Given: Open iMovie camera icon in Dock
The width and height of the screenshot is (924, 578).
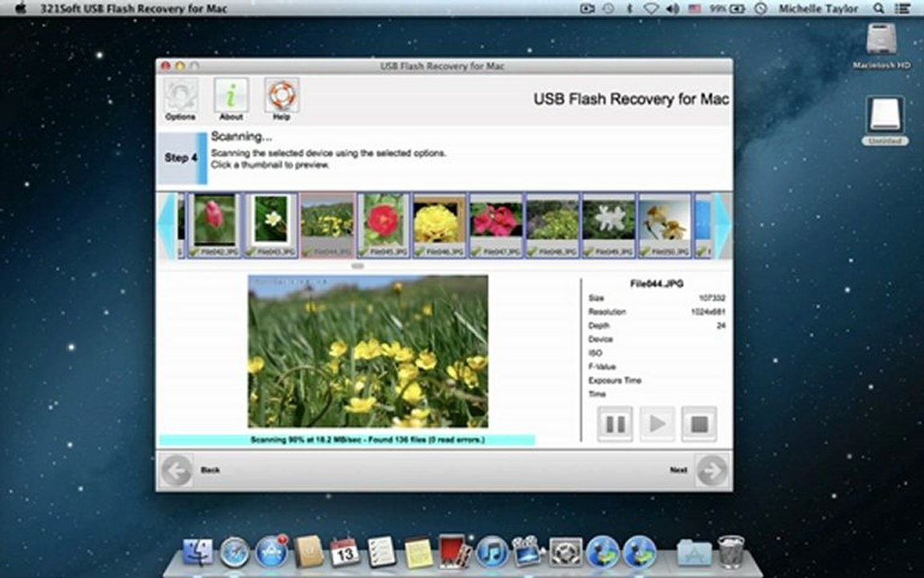Looking at the screenshot, I should 529,552.
